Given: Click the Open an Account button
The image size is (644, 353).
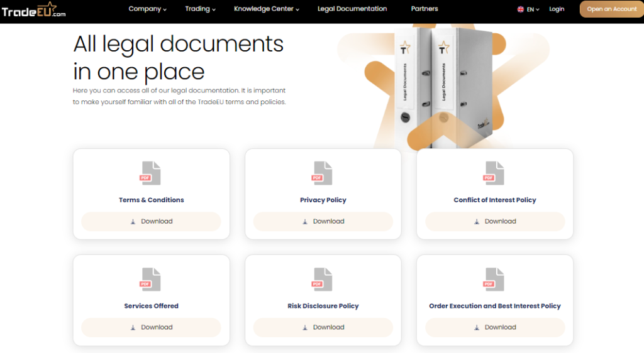Looking at the screenshot, I should [611, 9].
